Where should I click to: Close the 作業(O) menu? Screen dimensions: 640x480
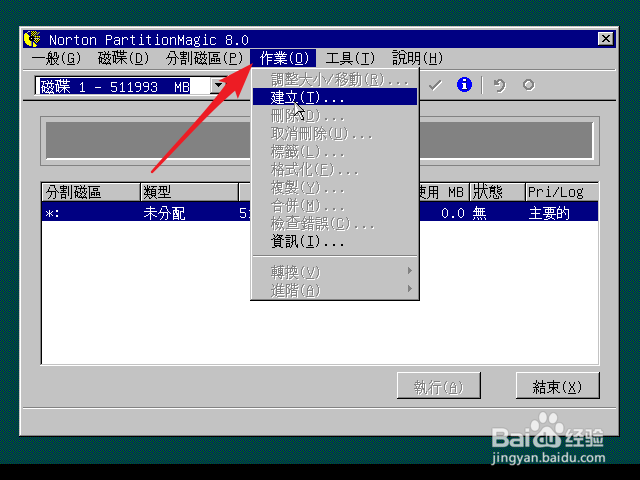(x=283, y=58)
